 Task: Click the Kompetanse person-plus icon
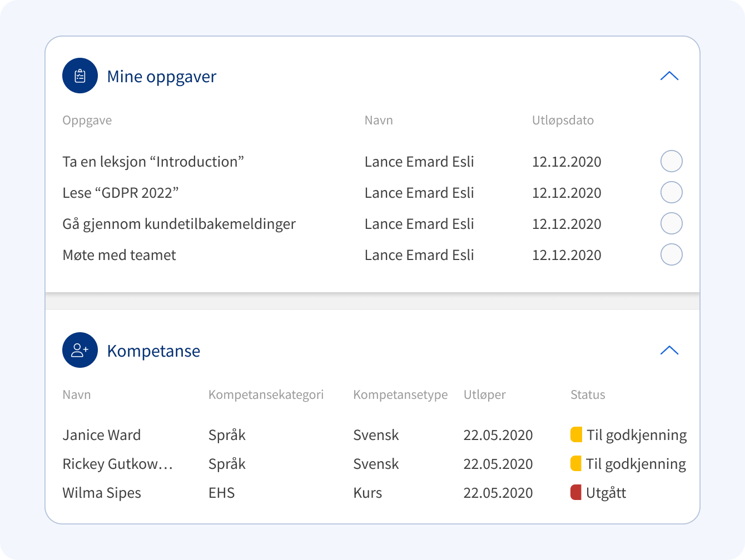(80, 350)
